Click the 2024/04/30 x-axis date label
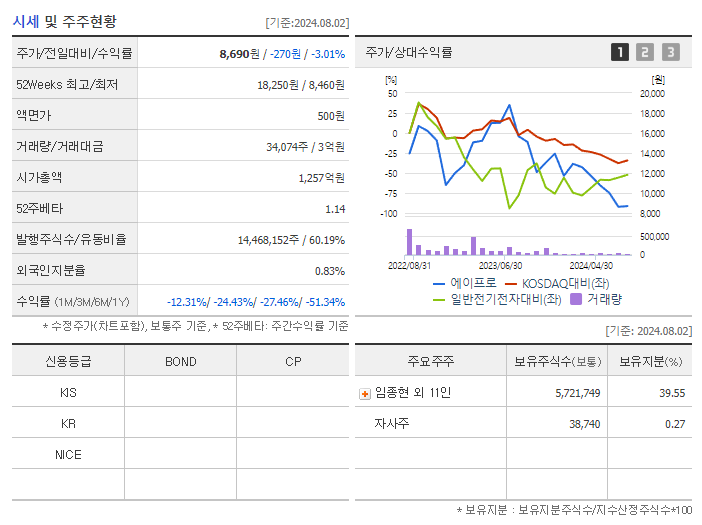 coord(591,265)
